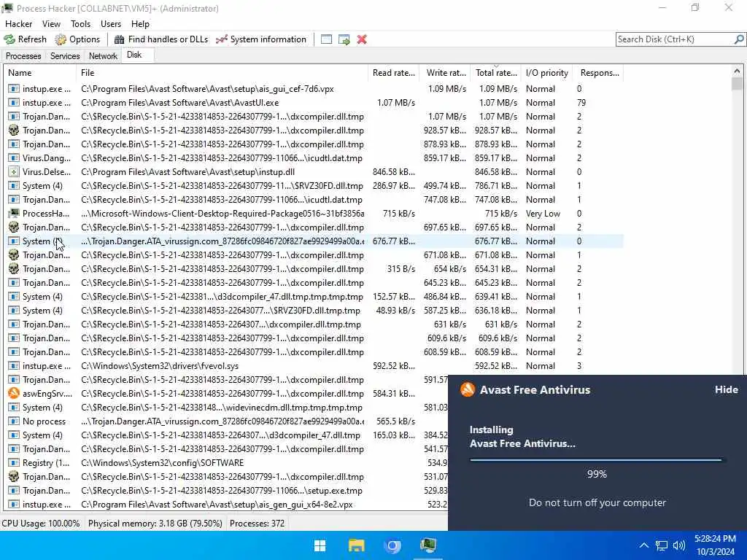Click icon of Virus.Dang icudtl.dat.tmp row
Viewport: 747px width, 560px height.
pos(15,158)
